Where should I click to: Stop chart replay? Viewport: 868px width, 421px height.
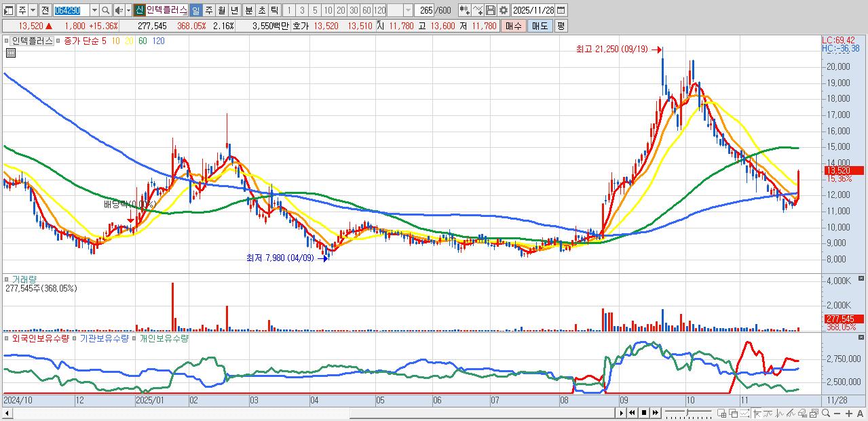644,413
